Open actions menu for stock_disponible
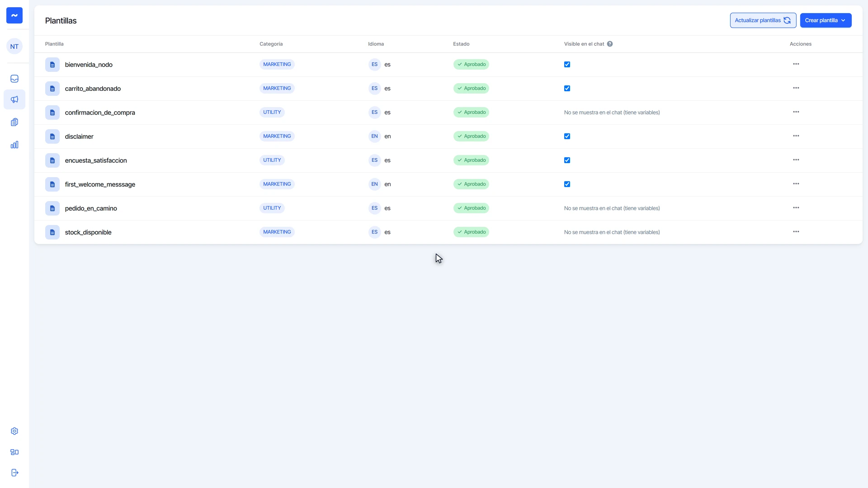 (x=796, y=232)
